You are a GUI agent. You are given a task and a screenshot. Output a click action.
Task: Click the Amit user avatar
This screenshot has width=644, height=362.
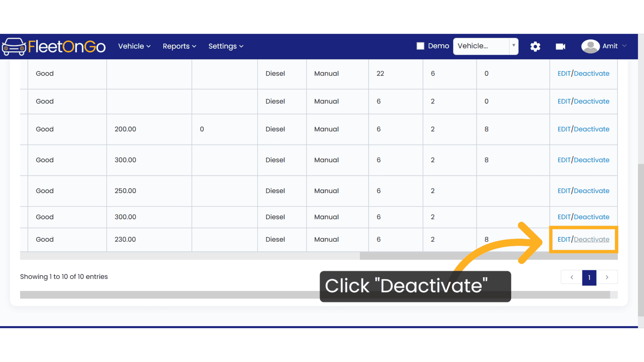click(x=590, y=46)
